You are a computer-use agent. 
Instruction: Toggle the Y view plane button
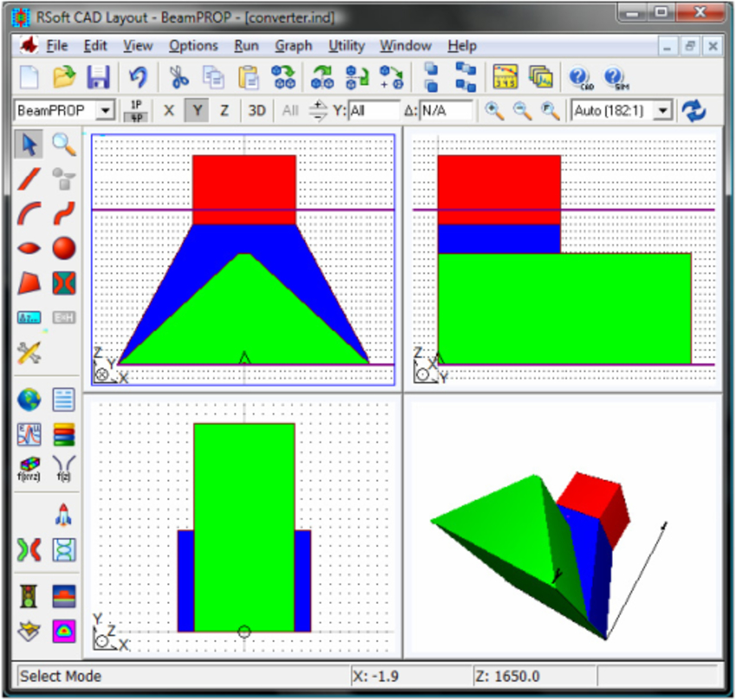point(198,110)
